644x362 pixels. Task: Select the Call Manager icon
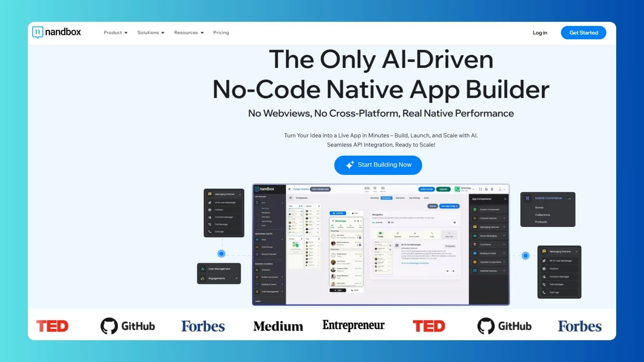209,225
